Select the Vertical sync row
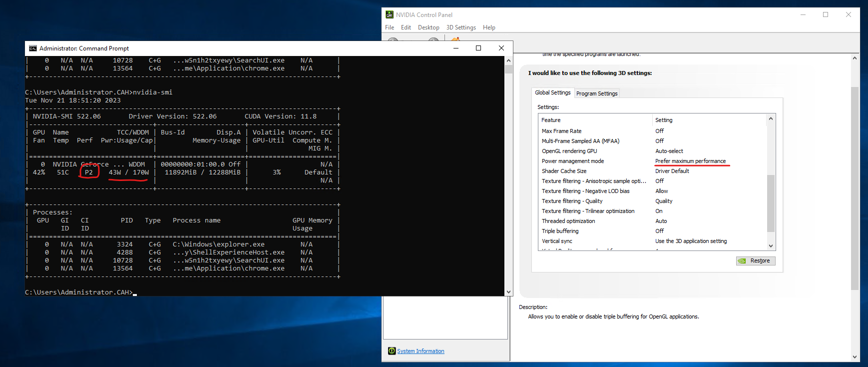Image resolution: width=868 pixels, height=367 pixels. 652,241
